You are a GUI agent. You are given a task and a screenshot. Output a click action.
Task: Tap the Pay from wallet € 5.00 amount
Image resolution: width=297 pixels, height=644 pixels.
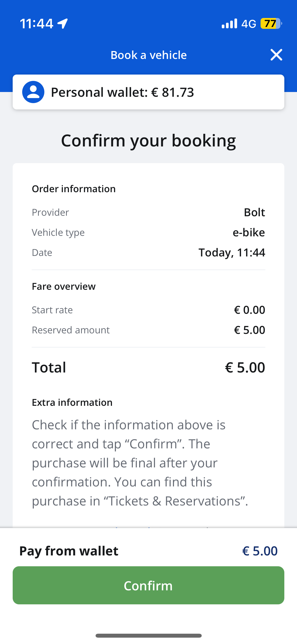click(x=260, y=551)
